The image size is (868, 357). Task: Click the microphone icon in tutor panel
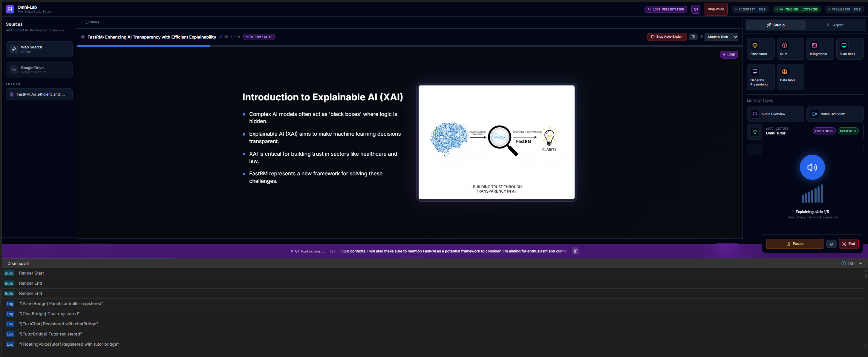[x=831, y=243]
